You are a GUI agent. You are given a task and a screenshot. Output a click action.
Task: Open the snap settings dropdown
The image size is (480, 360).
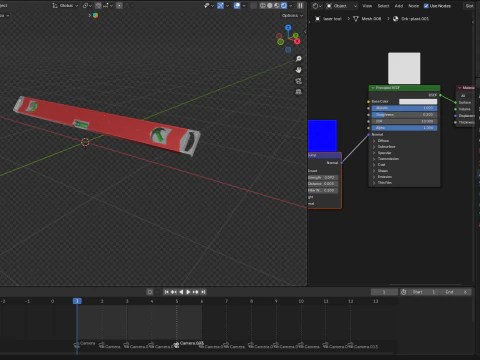[x=108, y=5]
